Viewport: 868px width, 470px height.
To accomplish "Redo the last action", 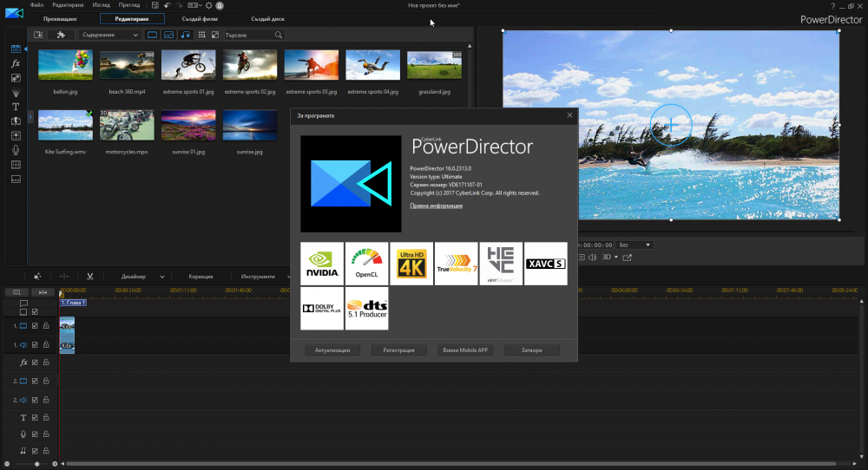I will coord(180,5).
